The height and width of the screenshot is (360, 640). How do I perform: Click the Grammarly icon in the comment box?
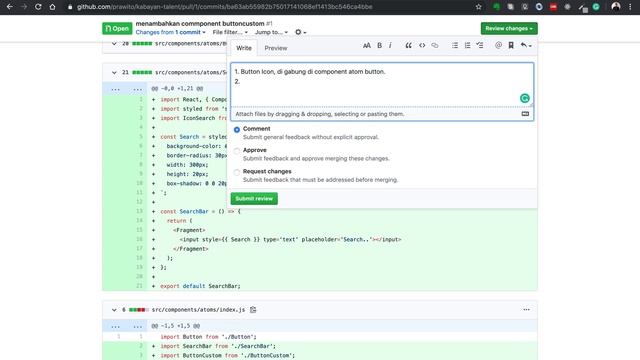524,98
